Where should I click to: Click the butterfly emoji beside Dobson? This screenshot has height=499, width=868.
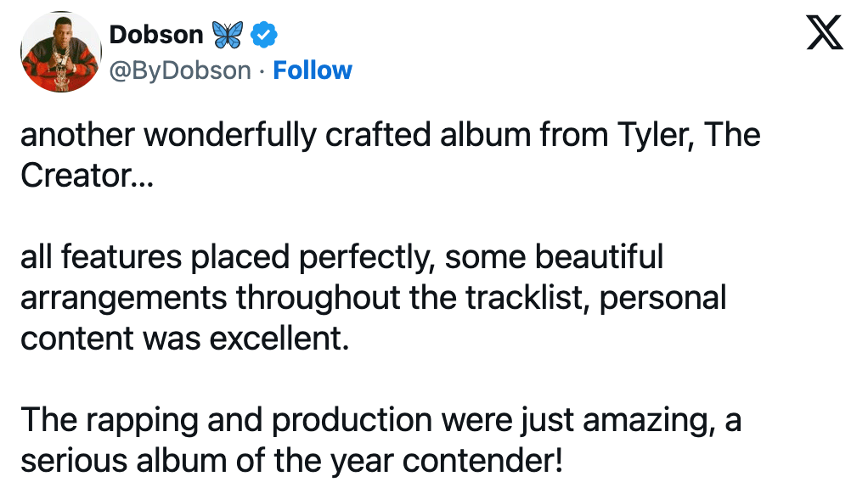(228, 35)
